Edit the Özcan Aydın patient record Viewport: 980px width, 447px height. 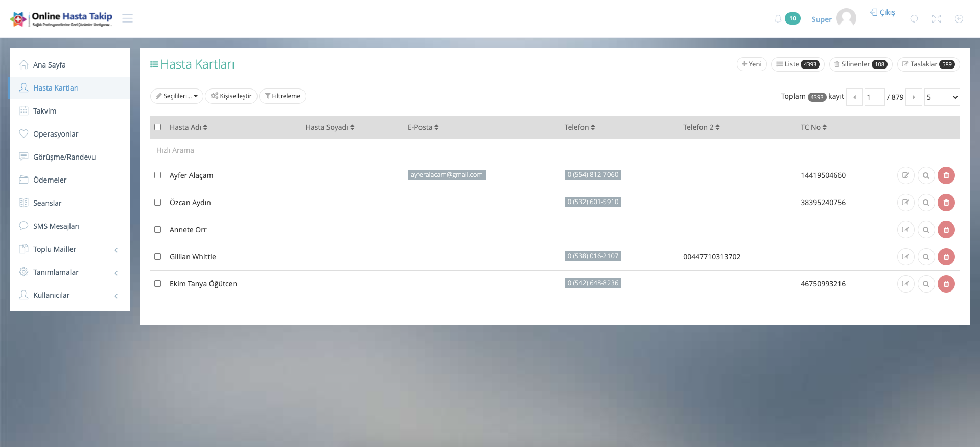tap(905, 203)
